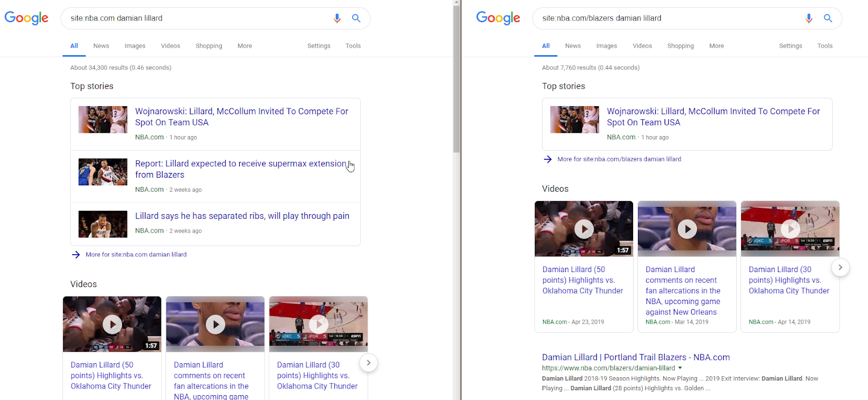The height and width of the screenshot is (400, 868).
Task: Click the Team USA story thumbnail in right window
Action: click(x=575, y=120)
